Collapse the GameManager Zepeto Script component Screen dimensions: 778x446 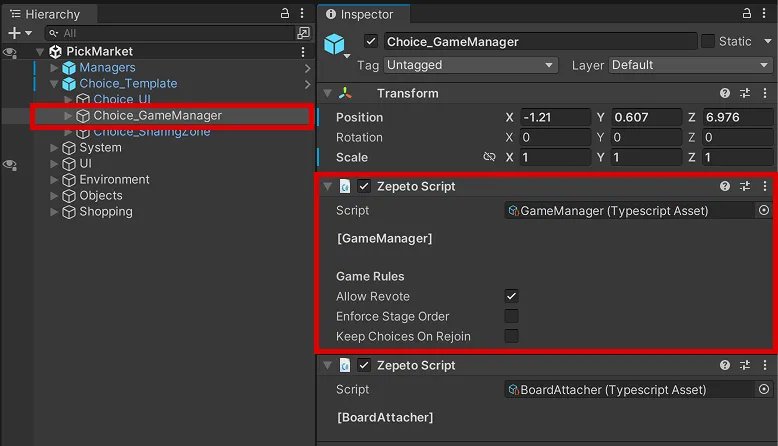327,186
